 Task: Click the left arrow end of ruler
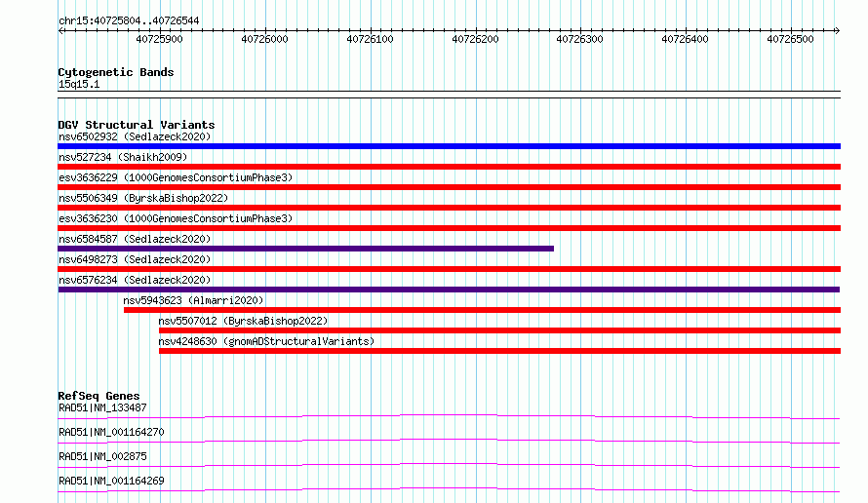point(60,30)
